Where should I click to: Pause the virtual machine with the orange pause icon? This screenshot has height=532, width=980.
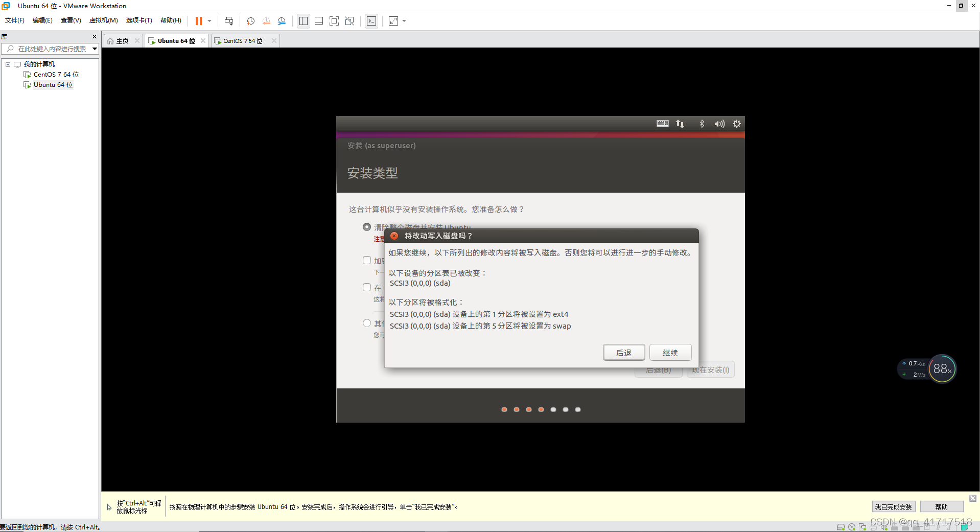click(x=199, y=21)
